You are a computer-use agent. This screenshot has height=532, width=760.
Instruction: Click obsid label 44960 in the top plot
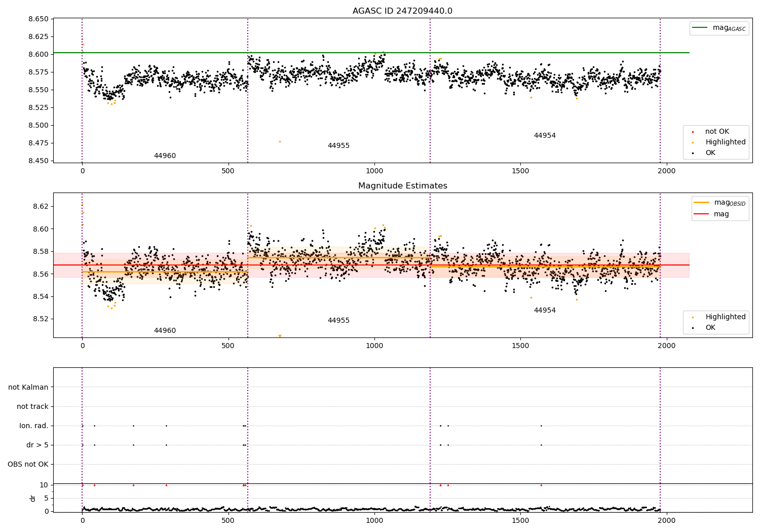pos(165,156)
